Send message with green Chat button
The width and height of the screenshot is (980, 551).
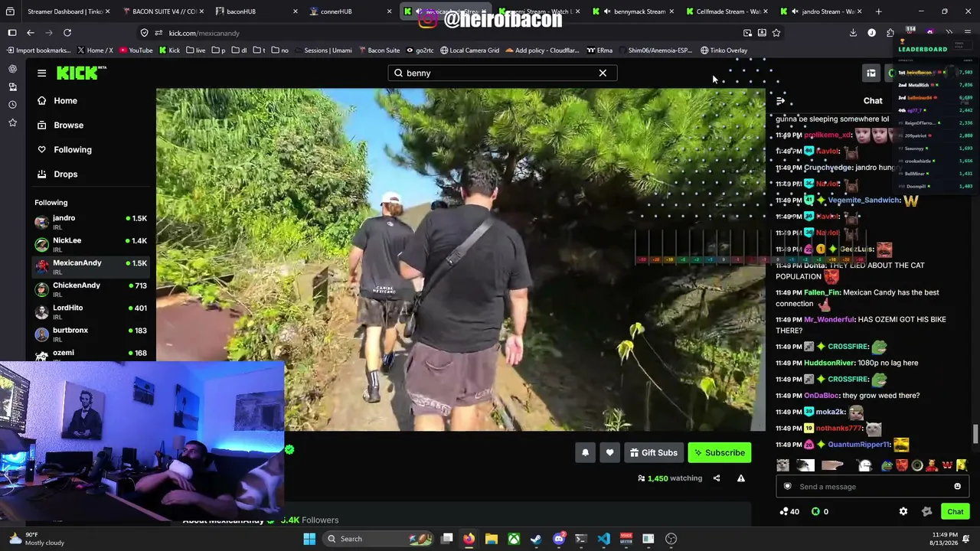[955, 511]
